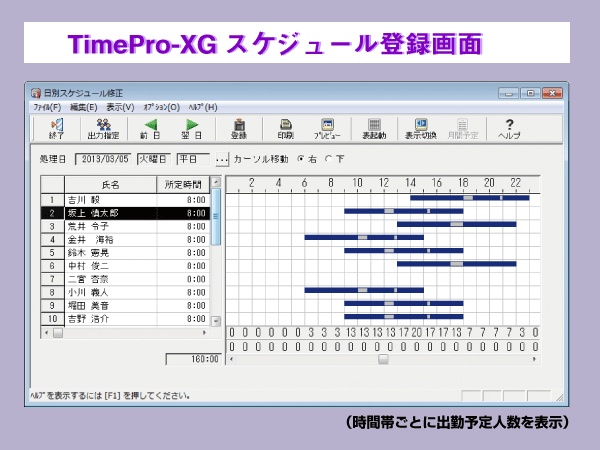Click row number 1 header cell
The height and width of the screenshot is (450, 600).
click(53, 200)
